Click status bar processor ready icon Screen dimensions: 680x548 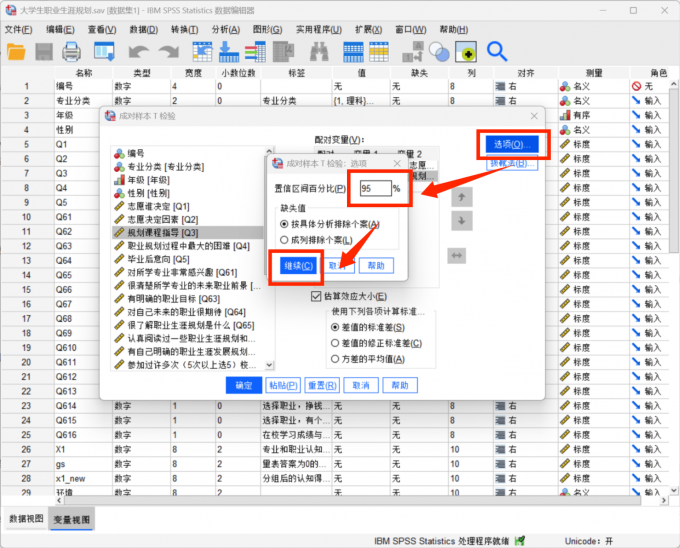[x=520, y=541]
